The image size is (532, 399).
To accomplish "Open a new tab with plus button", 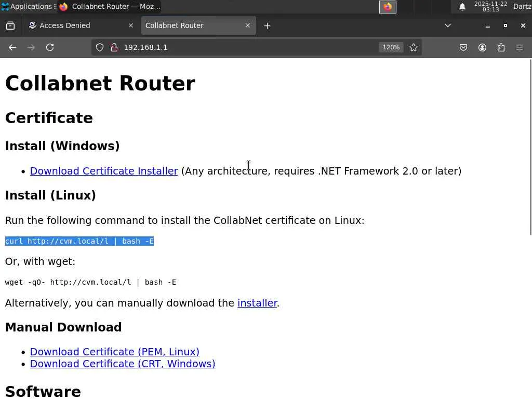I will [267, 26].
